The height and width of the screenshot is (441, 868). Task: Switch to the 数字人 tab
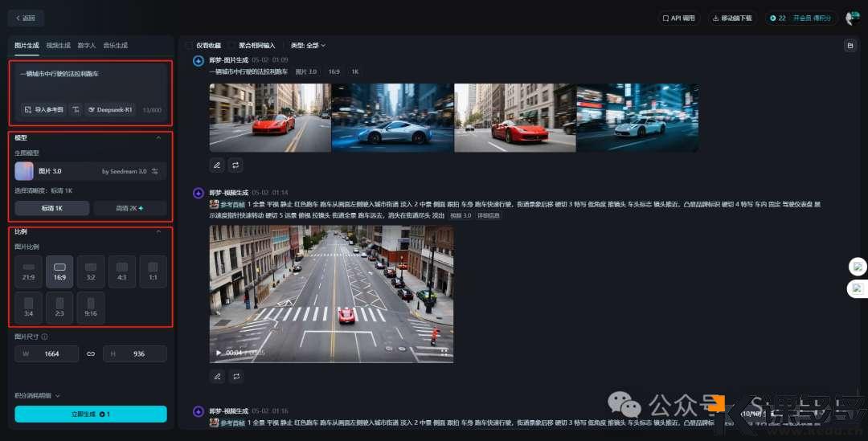point(87,46)
